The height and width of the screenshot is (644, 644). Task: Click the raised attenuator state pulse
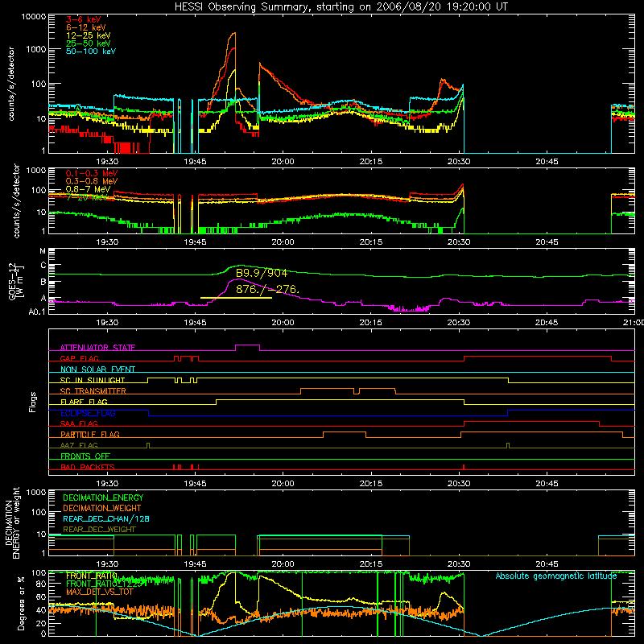tap(247, 345)
